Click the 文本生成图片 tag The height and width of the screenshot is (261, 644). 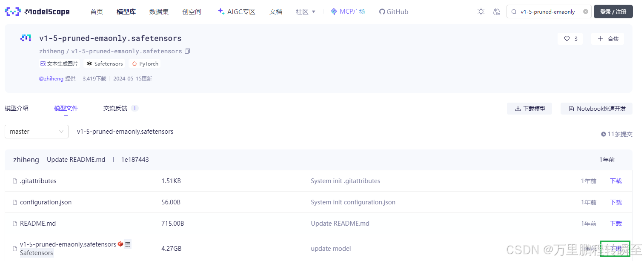pyautogui.click(x=59, y=64)
